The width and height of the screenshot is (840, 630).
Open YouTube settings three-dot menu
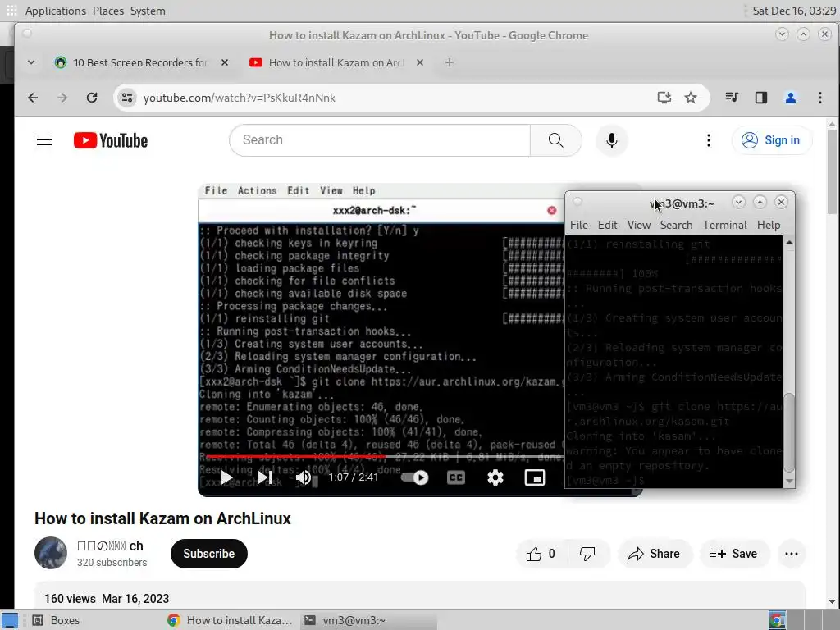[709, 140]
